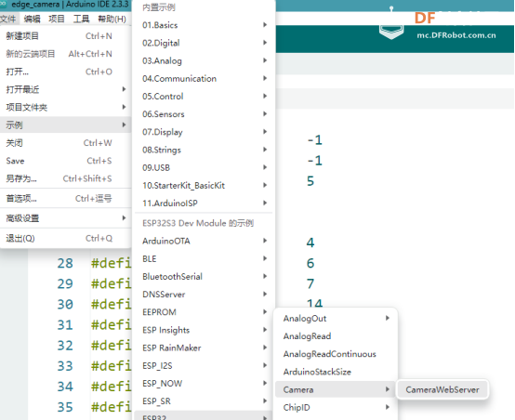
Task: Select the ChipID example entry
Action: click(336, 407)
